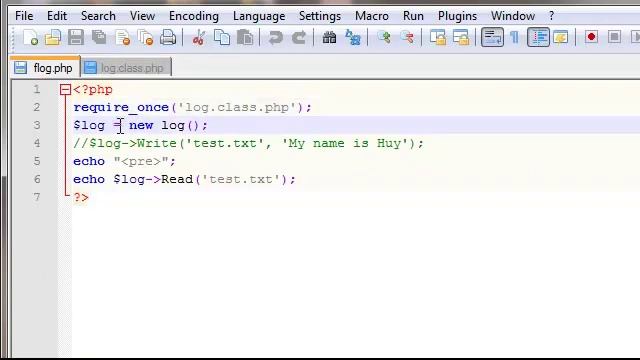Collapse the php block fold marker
640x360 pixels.
[x=65, y=90]
